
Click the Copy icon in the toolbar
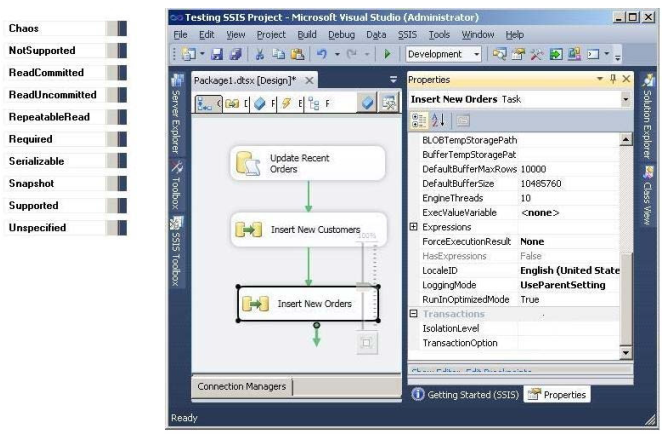tap(279, 54)
